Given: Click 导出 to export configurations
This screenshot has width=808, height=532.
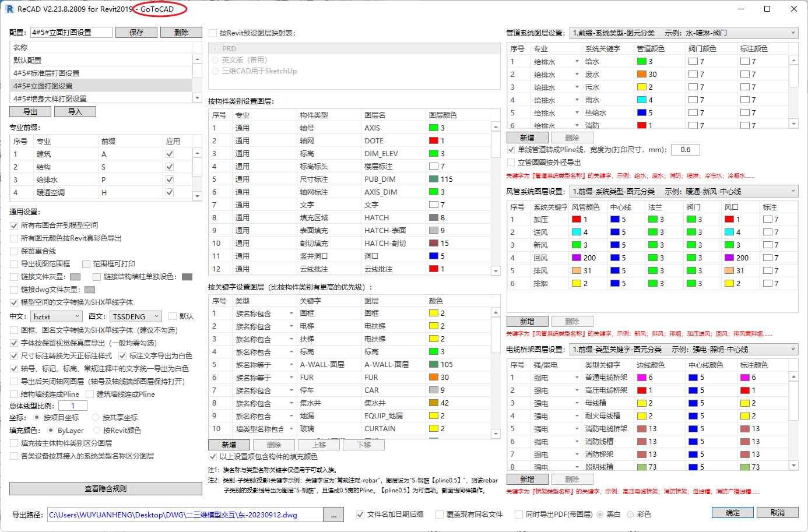Looking at the screenshot, I should point(30,111).
